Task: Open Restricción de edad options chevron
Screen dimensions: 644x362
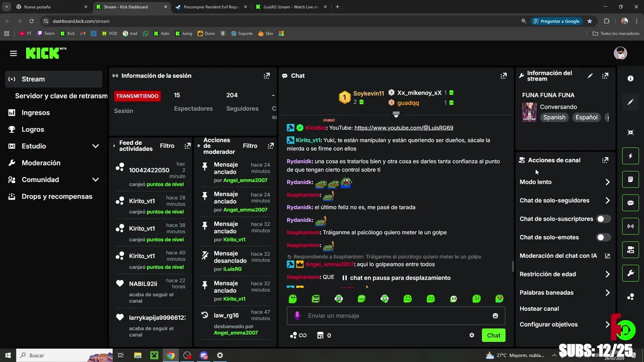Action: point(607,275)
